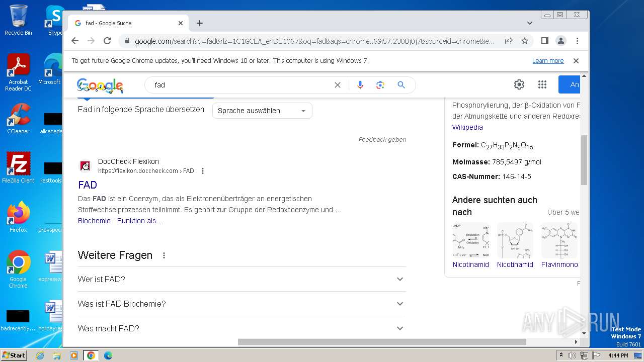Open Internet Explorer from taskbar

[40, 355]
